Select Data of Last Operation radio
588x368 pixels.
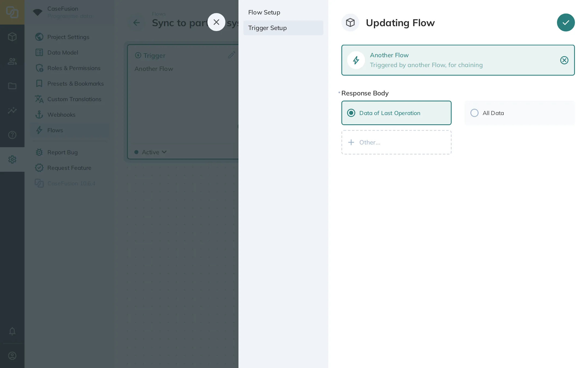[396, 113]
